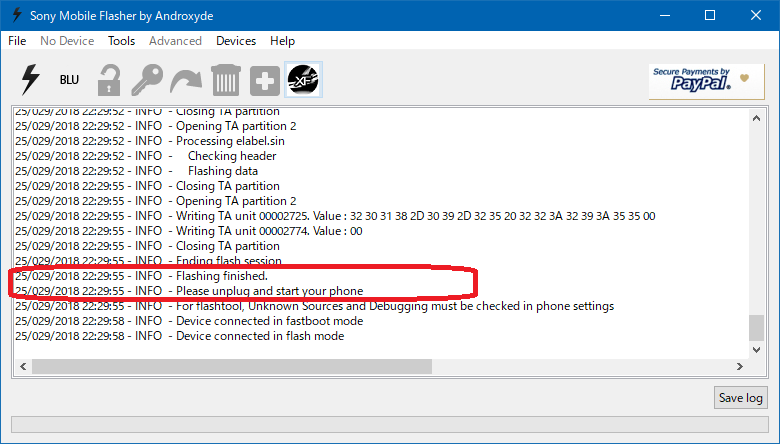Open the Devices menu
Viewport: 780px width, 444px height.
(236, 41)
